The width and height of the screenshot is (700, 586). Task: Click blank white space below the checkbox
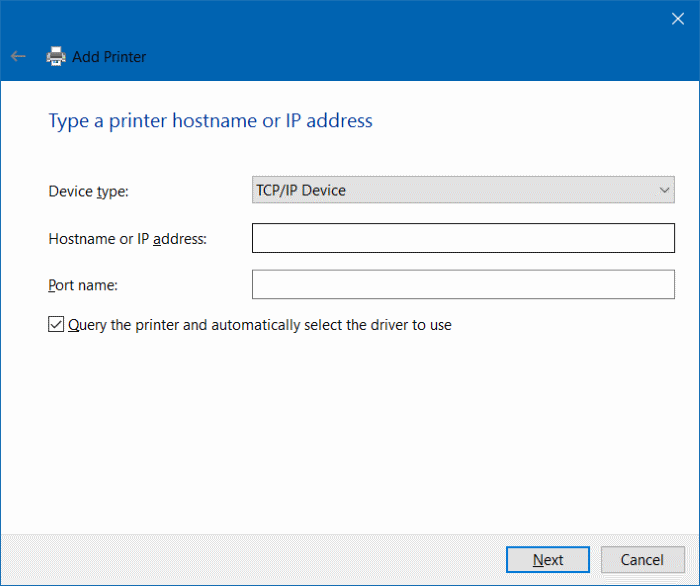click(350, 430)
